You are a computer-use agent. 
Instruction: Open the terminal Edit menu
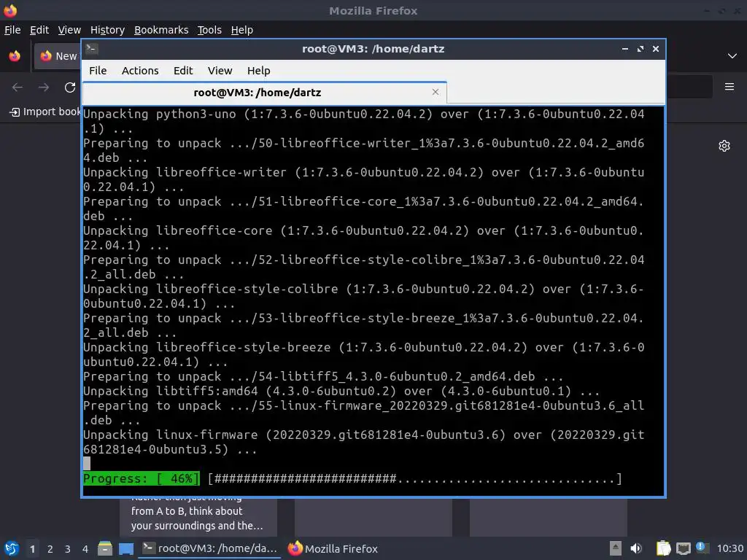point(183,71)
